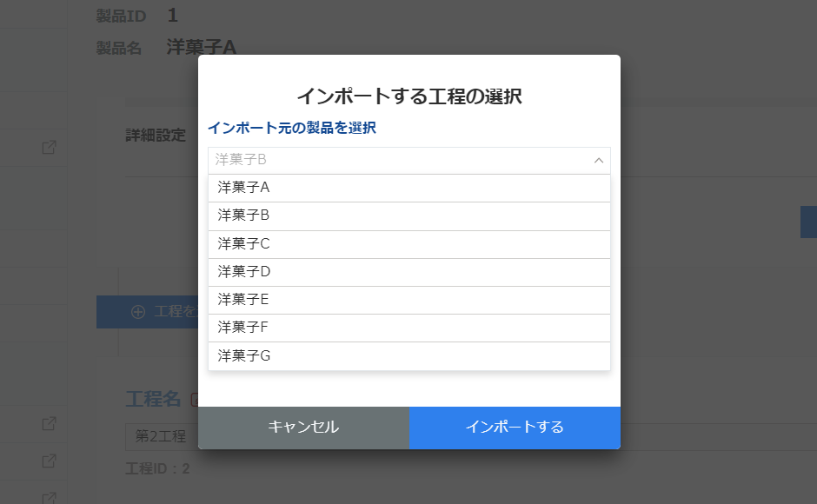Select 洋菓子B from the dropdown list
This screenshot has width=817, height=504.
coord(409,216)
